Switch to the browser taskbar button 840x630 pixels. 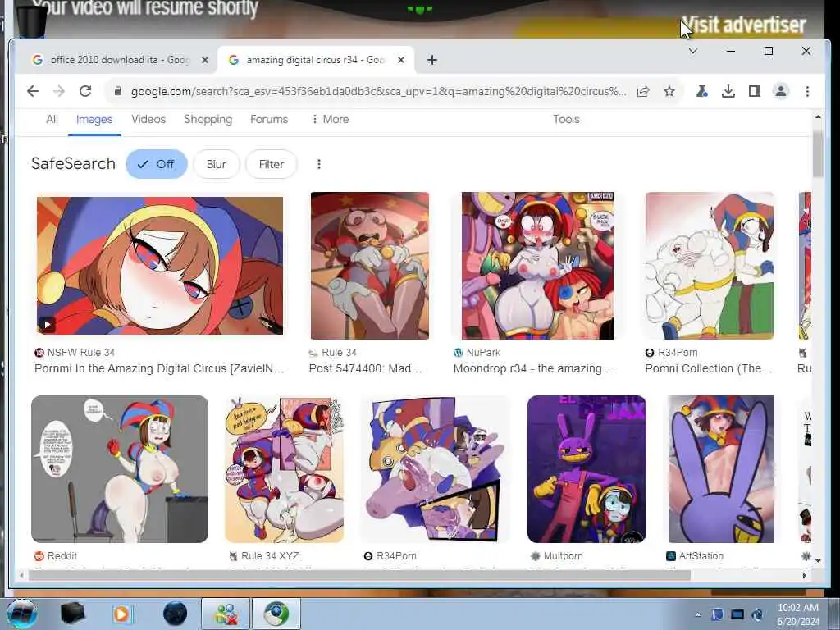coord(276,614)
